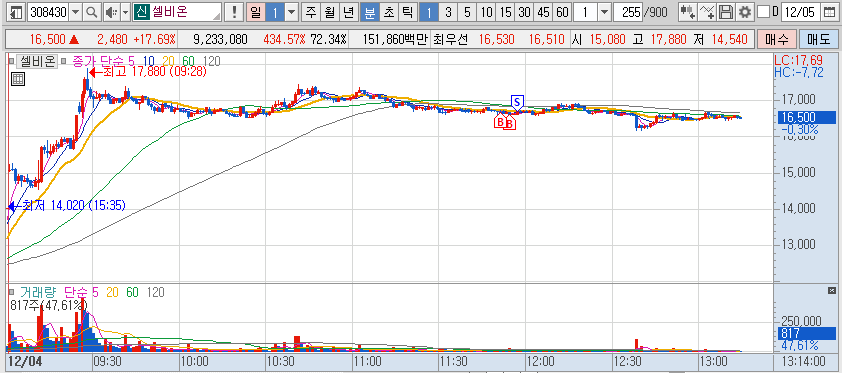Open the dropdown arrow beside the speaker icon
This screenshot has height=373, width=842.
click(125, 12)
